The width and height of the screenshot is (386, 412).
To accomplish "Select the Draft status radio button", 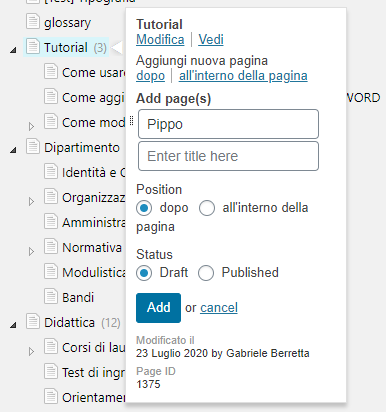I will (x=144, y=273).
